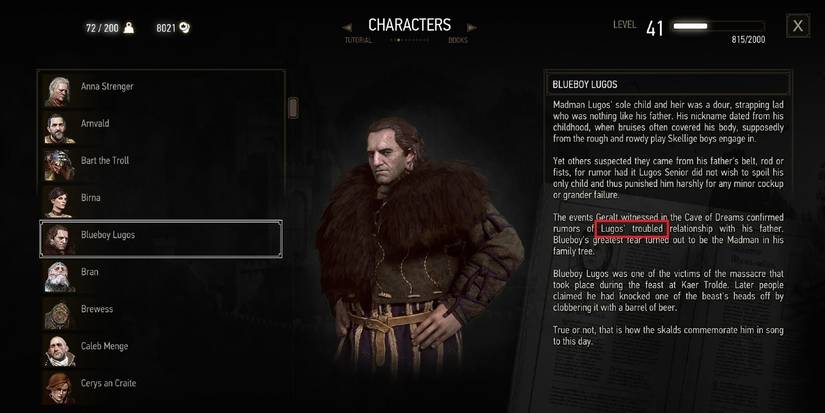Screen dimensions: 825x413
Task: Click the page indicator dots
Action: pyautogui.click(x=410, y=40)
